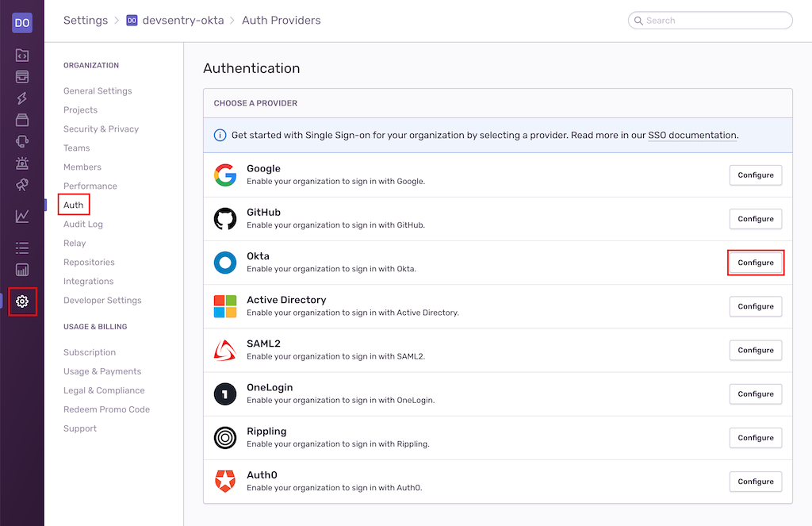Select Auth in the organization settings menu
This screenshot has width=812, height=526.
[x=73, y=205]
